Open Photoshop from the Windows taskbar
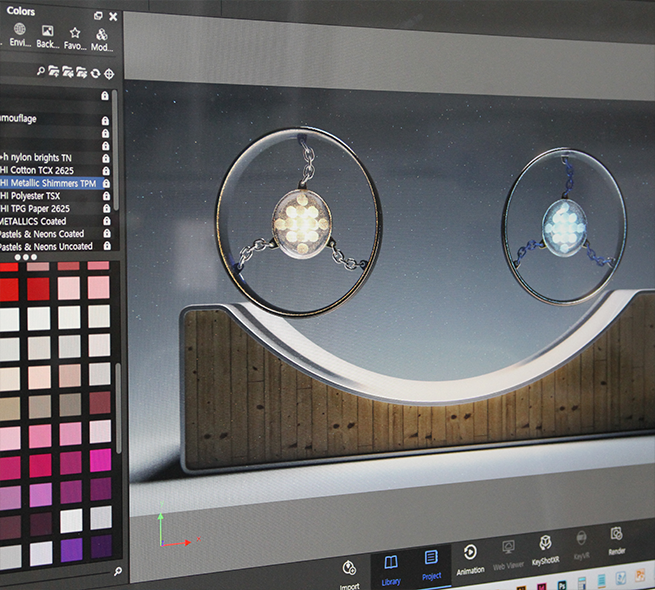Image resolution: width=655 pixels, height=590 pixels. 562,585
